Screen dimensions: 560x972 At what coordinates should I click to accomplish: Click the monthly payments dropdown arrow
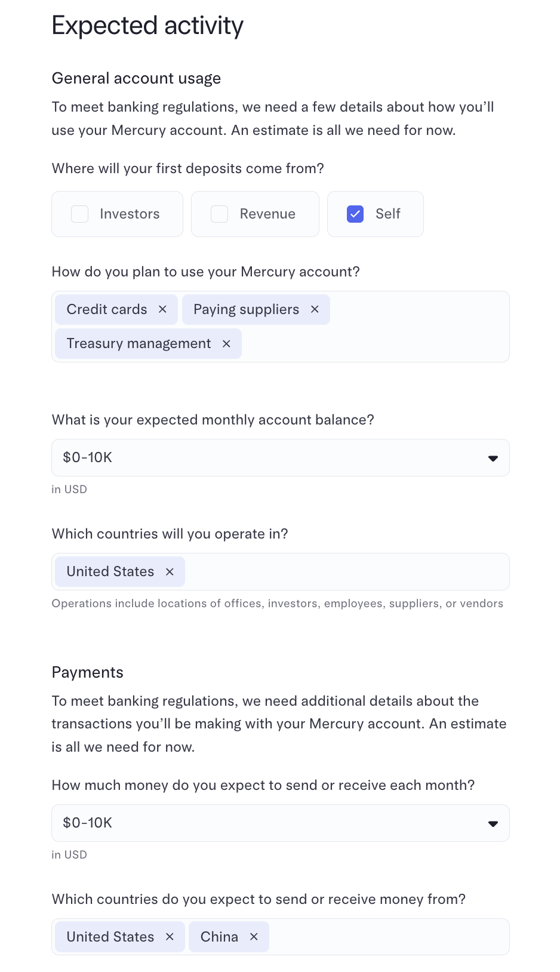click(x=493, y=824)
